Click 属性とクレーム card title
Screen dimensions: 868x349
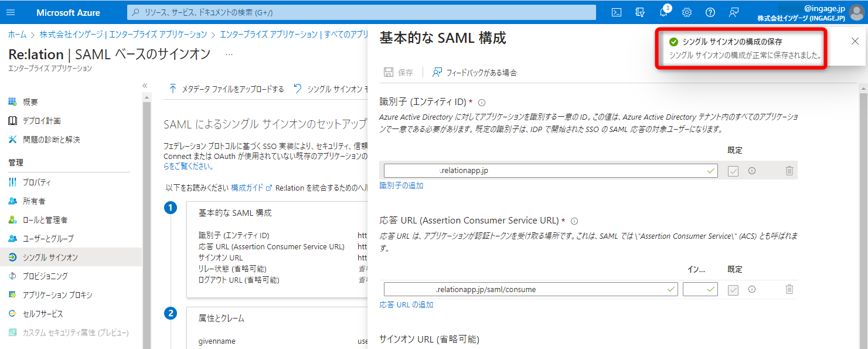(x=222, y=318)
